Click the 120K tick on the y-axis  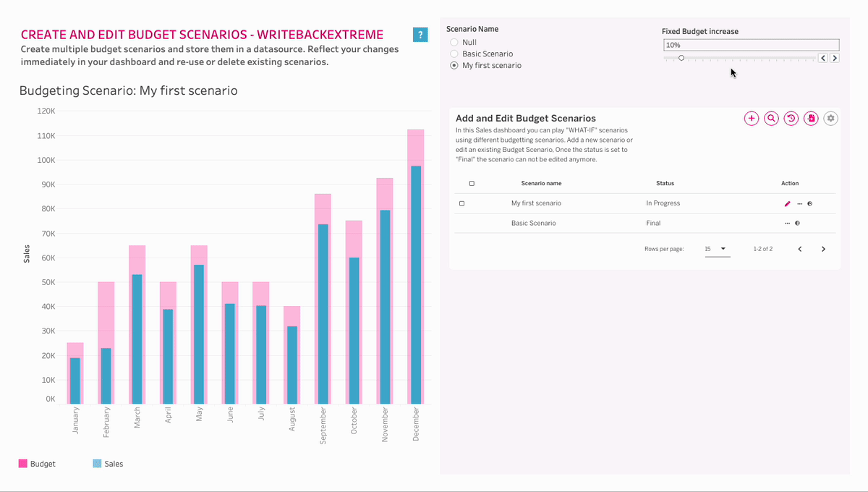[x=46, y=111]
